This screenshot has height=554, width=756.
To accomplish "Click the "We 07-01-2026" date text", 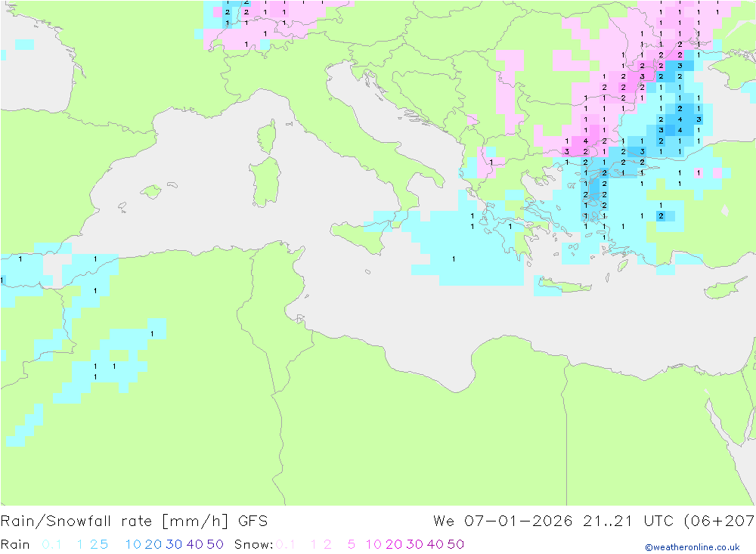I will pyautogui.click(x=503, y=522).
